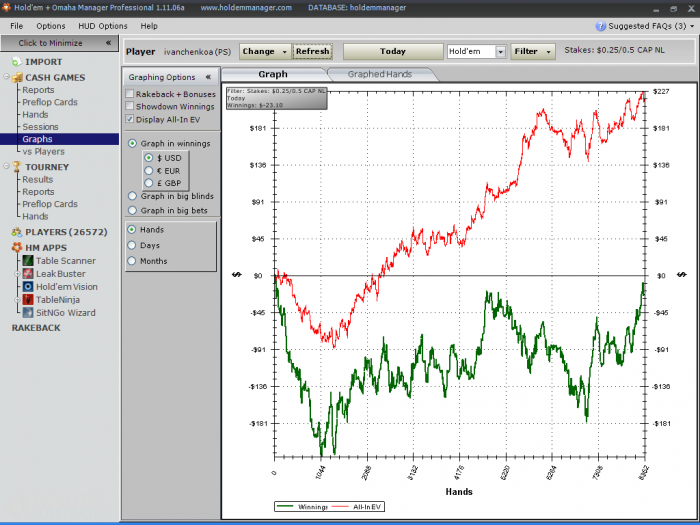This screenshot has height=525, width=700.
Task: Open the SitNGo Wizard icon
Action: 28,313
